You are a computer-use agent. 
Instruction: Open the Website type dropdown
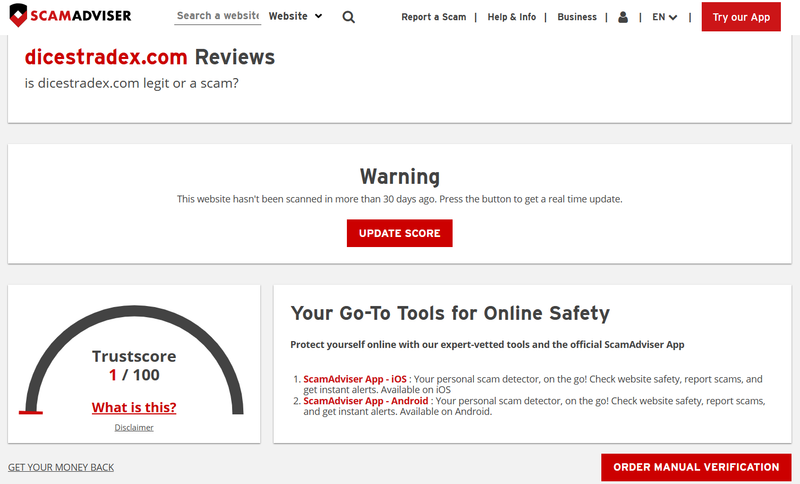[295, 16]
